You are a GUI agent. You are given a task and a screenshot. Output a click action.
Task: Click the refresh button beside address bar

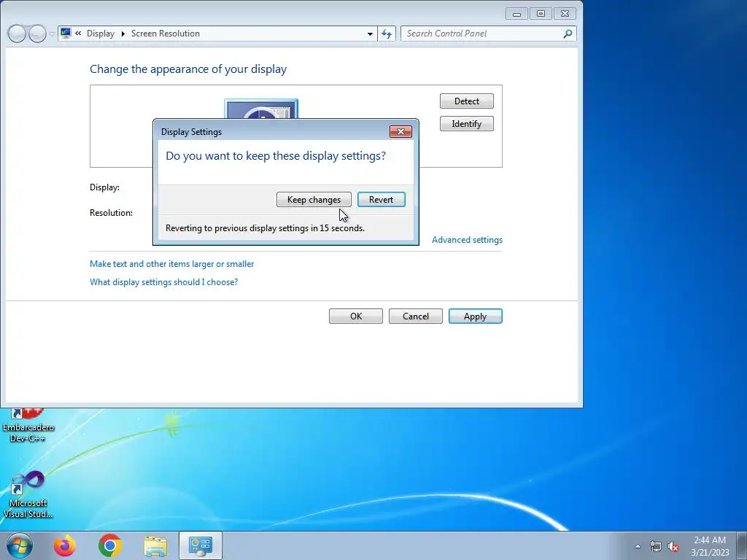pos(387,34)
